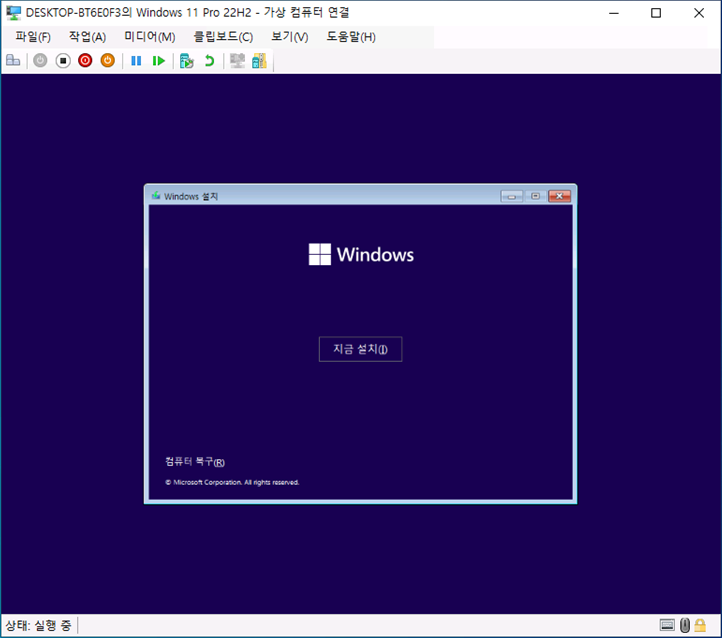Create a checkpoint with the toolbar icon
This screenshot has height=638, width=722.
(x=186, y=60)
